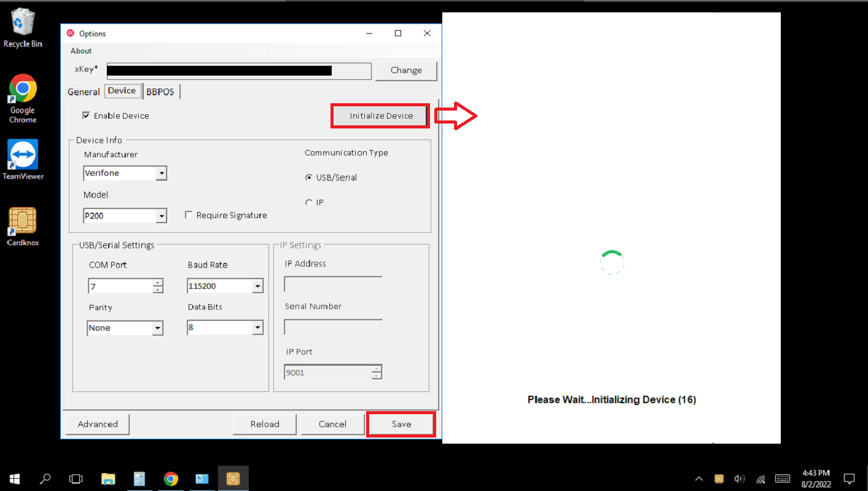
Task: Select the IP communication type
Action: [308, 202]
